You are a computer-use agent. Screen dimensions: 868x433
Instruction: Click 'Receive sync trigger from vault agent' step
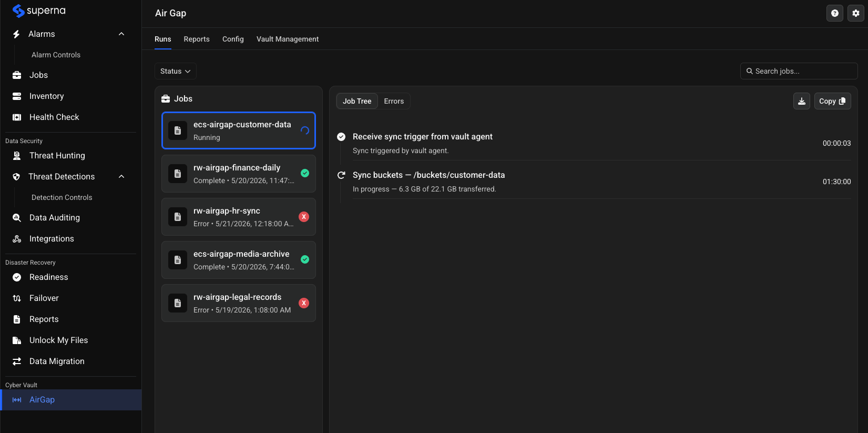click(x=423, y=137)
